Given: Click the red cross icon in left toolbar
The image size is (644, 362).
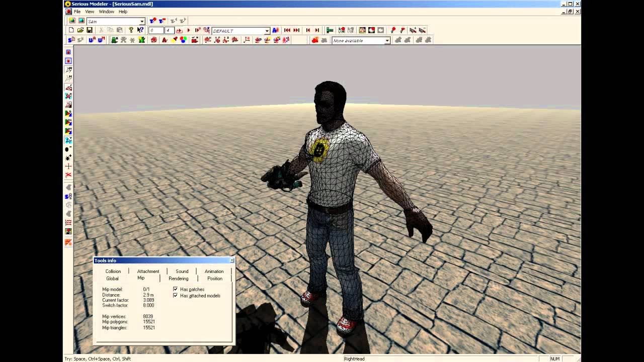Looking at the screenshot, I should click(68, 174).
